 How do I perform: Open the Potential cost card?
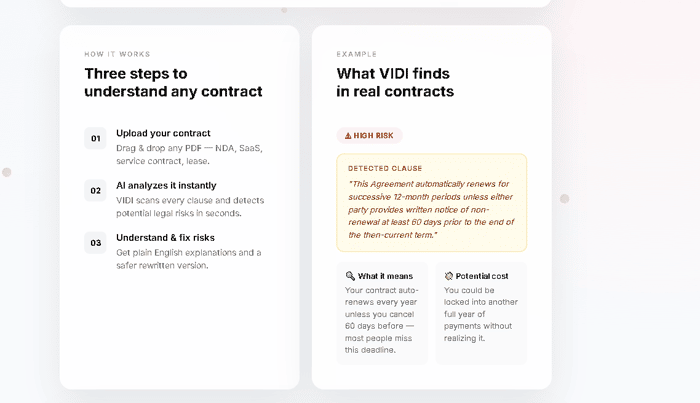[x=481, y=313]
